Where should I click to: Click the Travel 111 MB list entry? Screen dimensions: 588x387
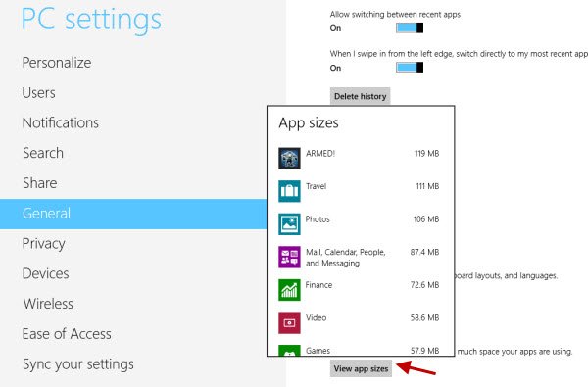(361, 191)
